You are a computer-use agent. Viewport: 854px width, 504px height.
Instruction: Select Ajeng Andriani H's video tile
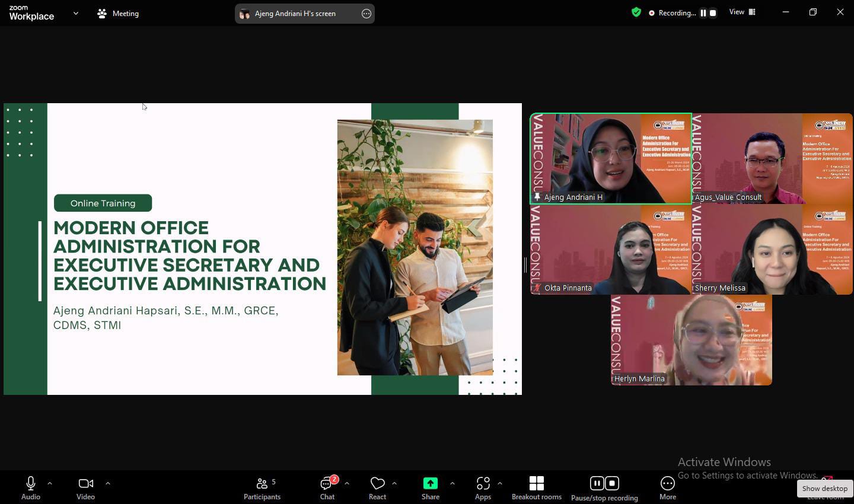point(611,158)
